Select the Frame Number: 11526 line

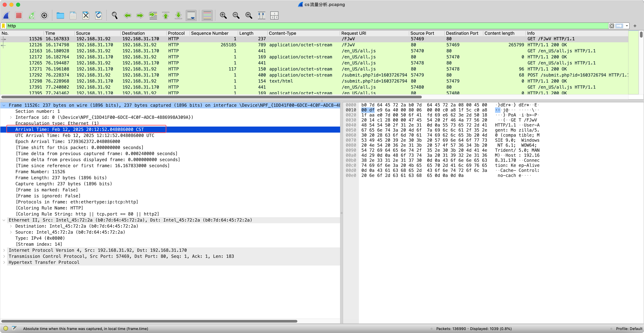tap(170, 172)
